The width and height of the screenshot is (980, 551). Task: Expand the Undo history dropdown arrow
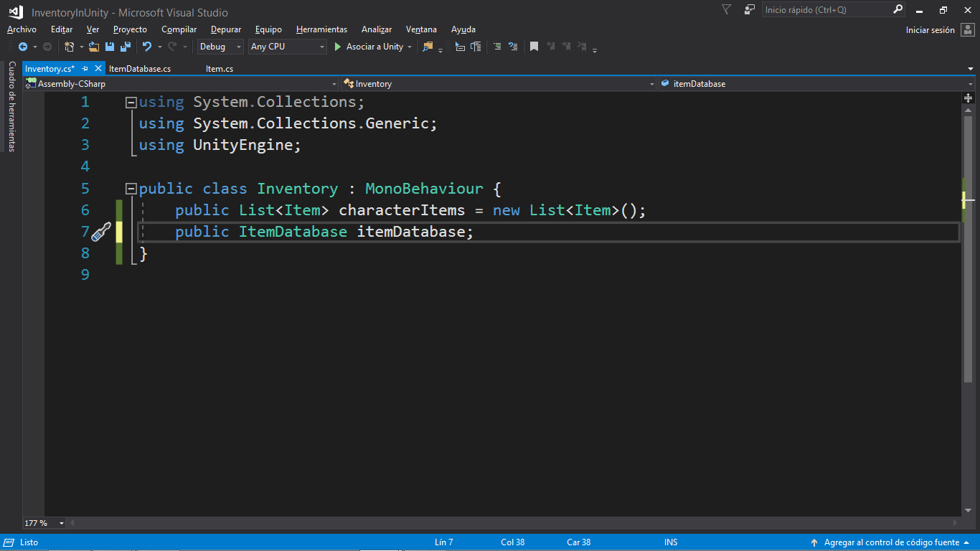159,47
